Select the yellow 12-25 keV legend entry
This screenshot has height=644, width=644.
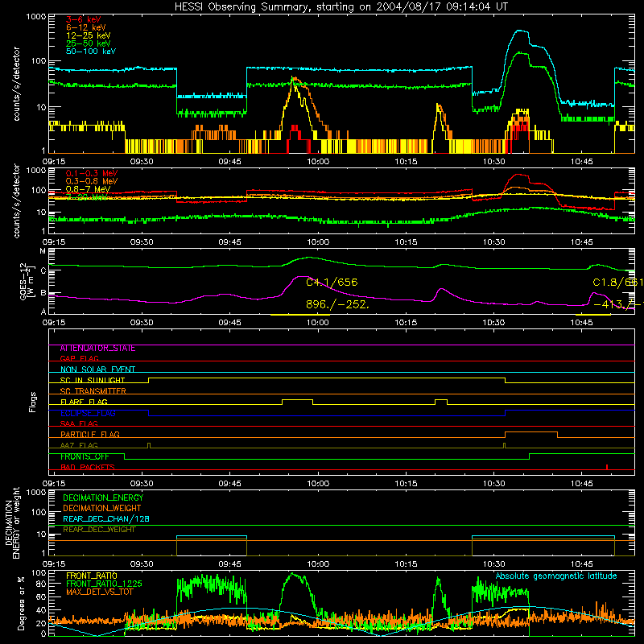(x=88, y=35)
